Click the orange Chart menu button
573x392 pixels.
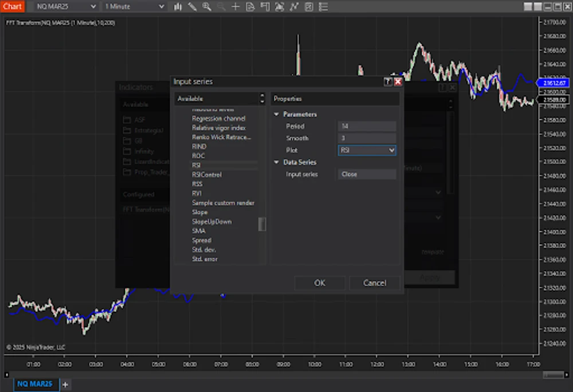click(13, 6)
